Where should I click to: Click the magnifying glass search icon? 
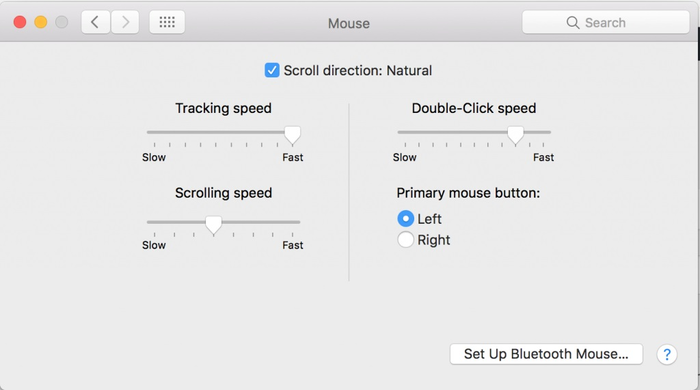click(573, 22)
